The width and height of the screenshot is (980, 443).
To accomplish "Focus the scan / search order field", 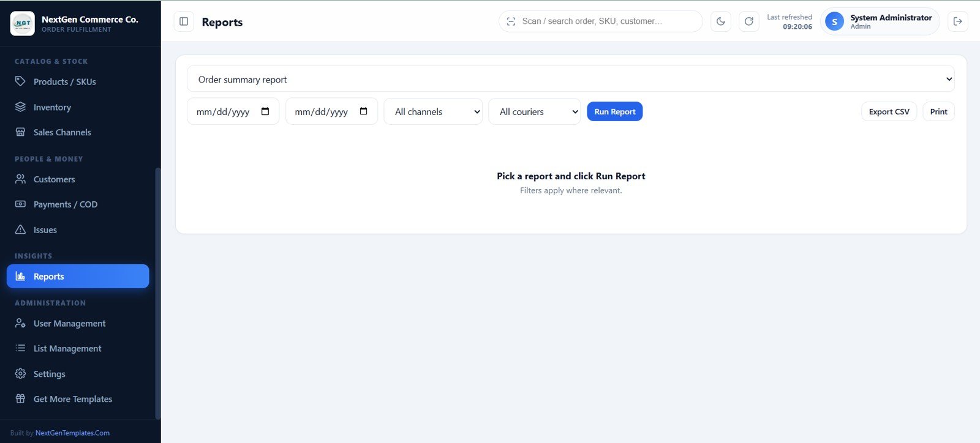I will pos(601,21).
